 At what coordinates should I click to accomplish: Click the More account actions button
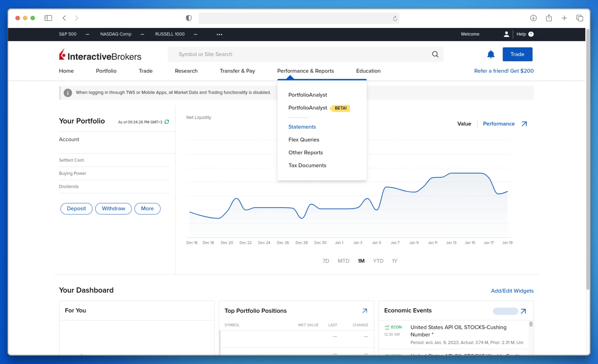point(147,209)
